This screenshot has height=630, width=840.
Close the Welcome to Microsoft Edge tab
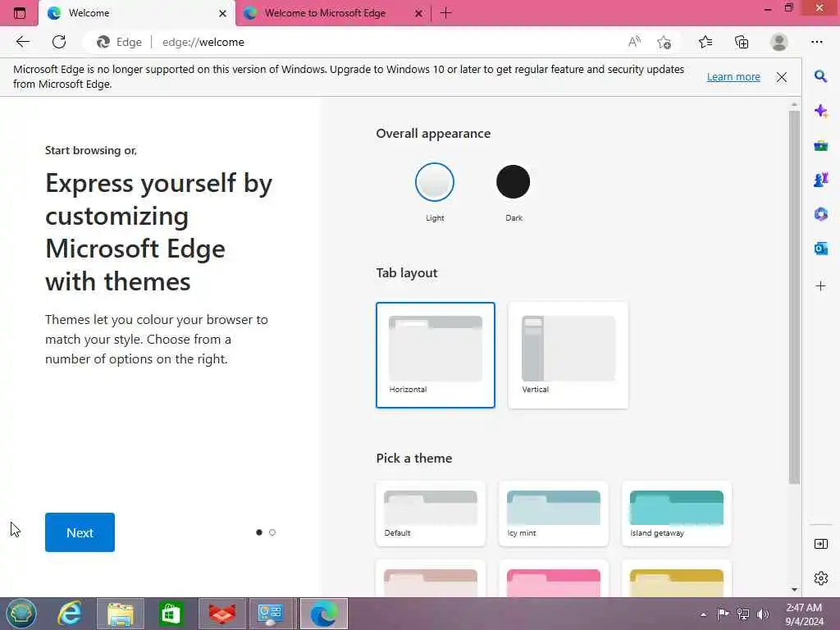[x=419, y=13]
